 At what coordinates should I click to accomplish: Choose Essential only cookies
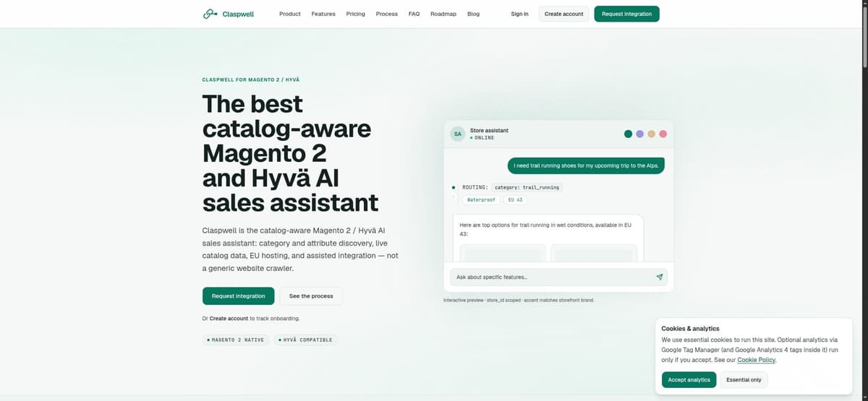pos(744,379)
